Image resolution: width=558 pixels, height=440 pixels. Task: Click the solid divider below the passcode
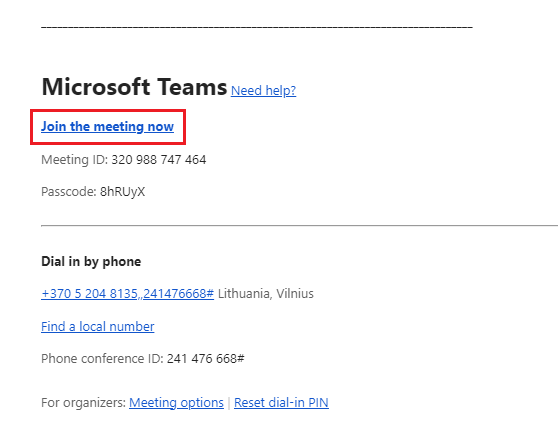click(300, 225)
